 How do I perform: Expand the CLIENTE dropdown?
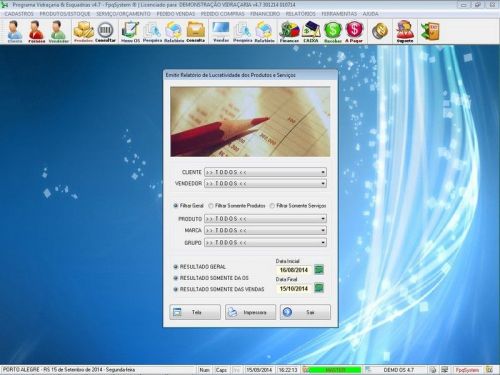(323, 172)
